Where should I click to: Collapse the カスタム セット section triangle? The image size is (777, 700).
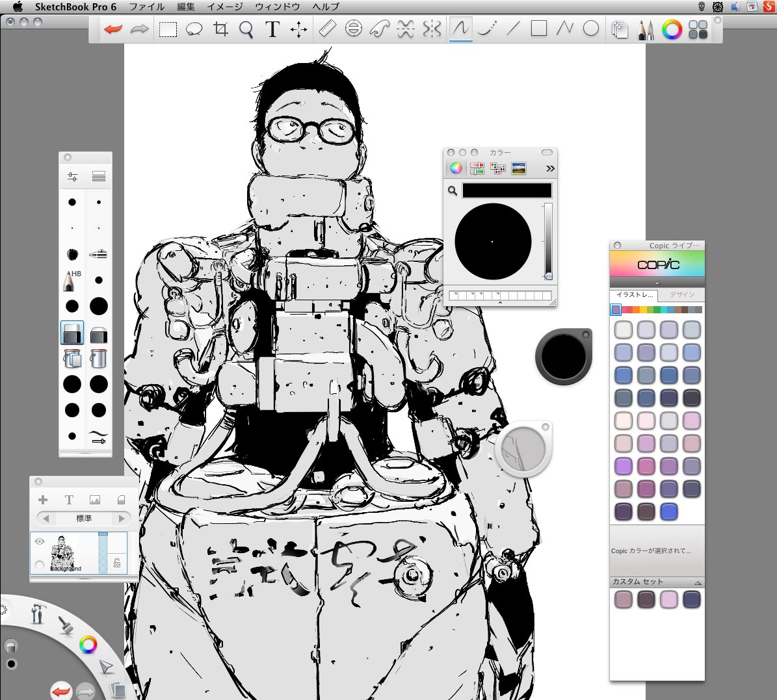(697, 582)
